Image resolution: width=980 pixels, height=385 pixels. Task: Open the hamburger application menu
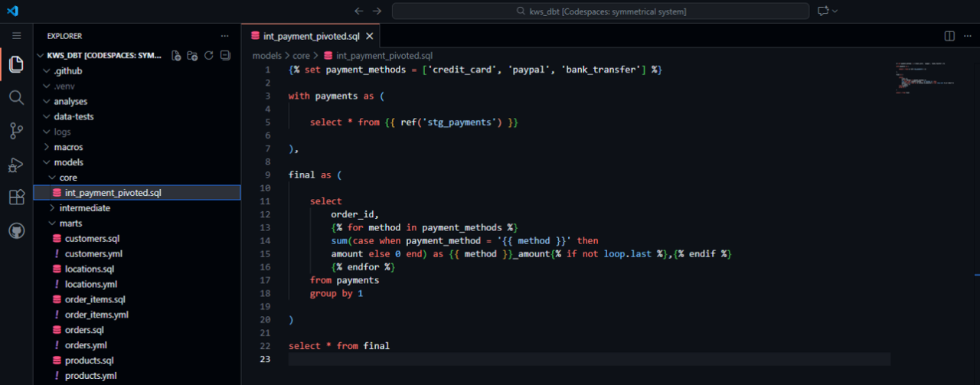[16, 36]
